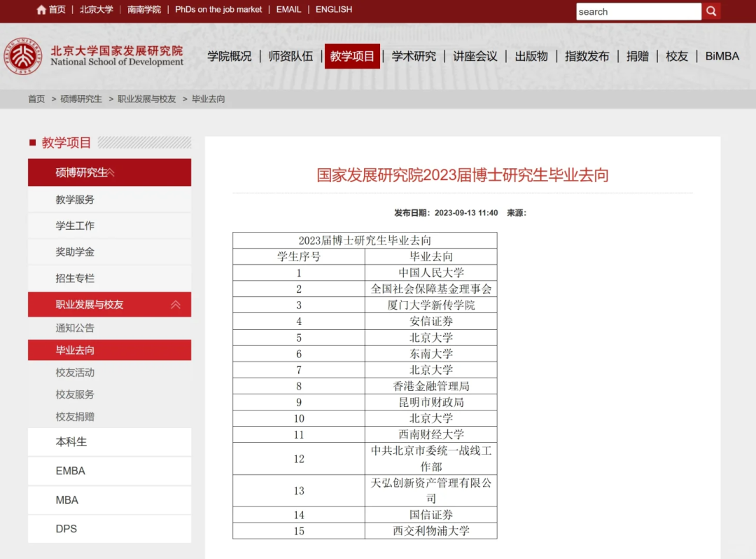Screen dimensions: 756x559
Task: Open 北京大学 link in top bar
Action: pyautogui.click(x=97, y=10)
